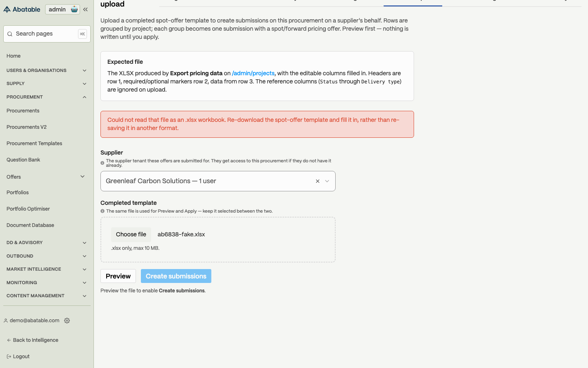The width and height of the screenshot is (588, 368).
Task: Expand the Market Intelligence section
Action: tap(47, 269)
